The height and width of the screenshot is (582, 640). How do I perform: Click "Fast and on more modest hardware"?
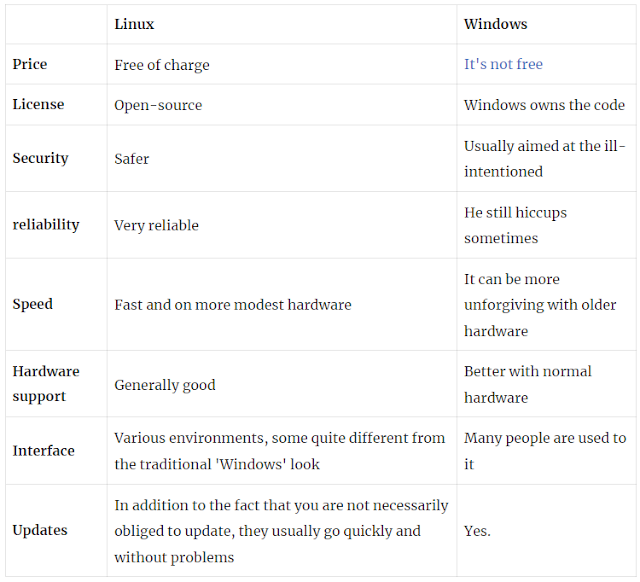click(233, 305)
